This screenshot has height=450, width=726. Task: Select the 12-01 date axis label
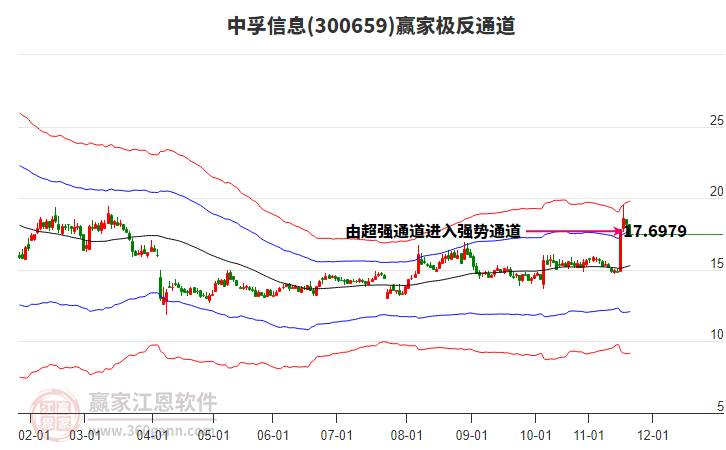coord(653,435)
